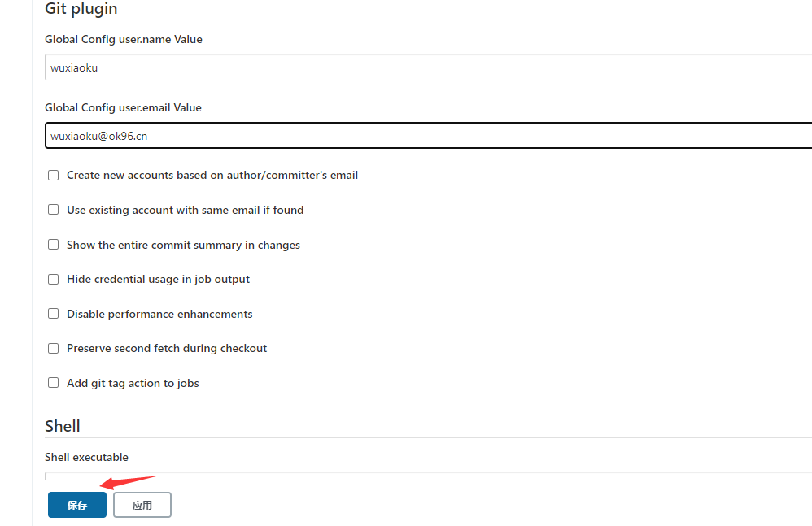The image size is (812, 526).
Task: Tick the 'Add git tag action to jobs' checkbox
Action: click(54, 383)
